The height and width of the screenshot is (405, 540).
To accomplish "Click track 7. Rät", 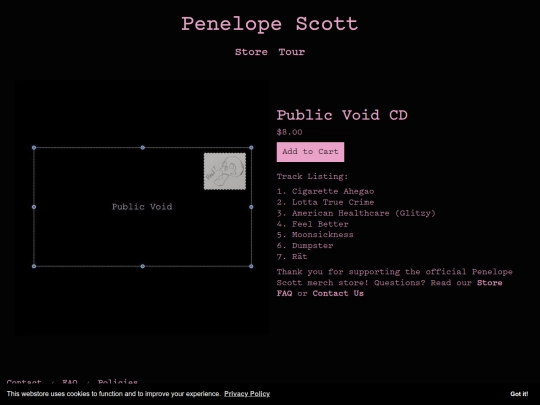I will click(x=292, y=257).
